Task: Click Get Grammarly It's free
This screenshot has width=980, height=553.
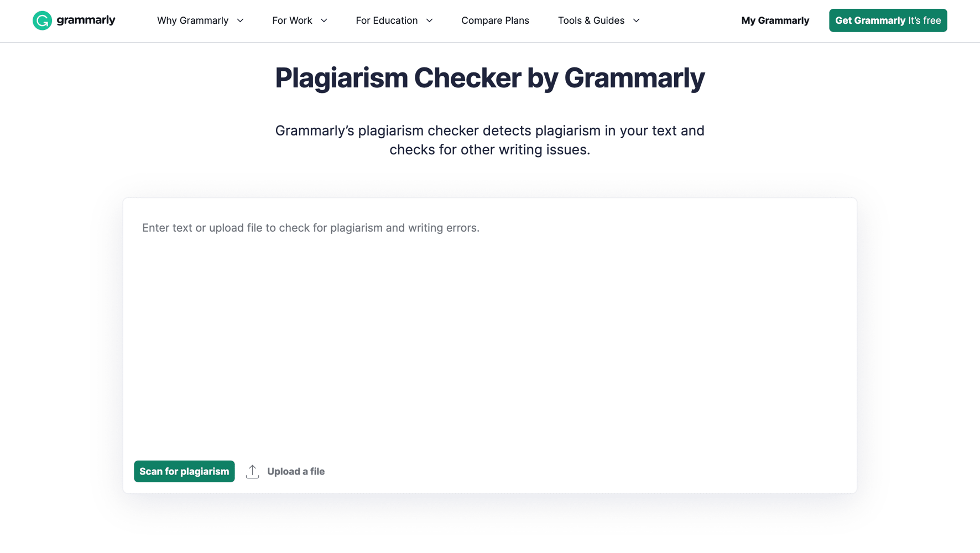Action: tap(888, 20)
